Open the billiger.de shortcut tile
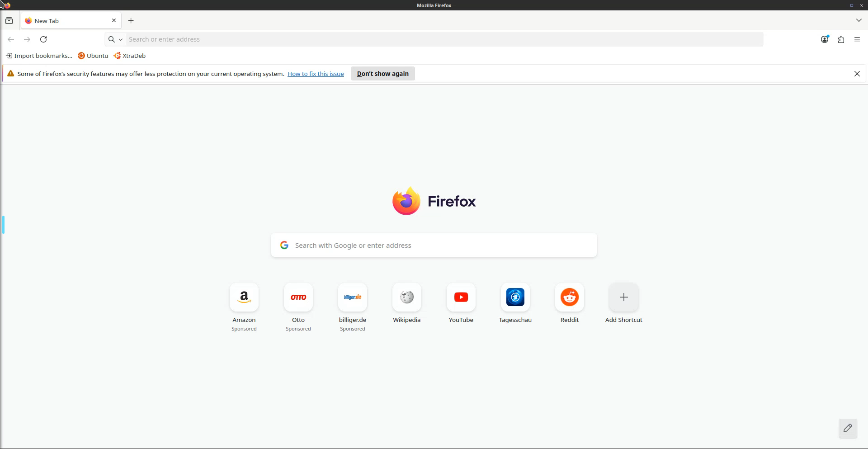868x449 pixels. [353, 298]
